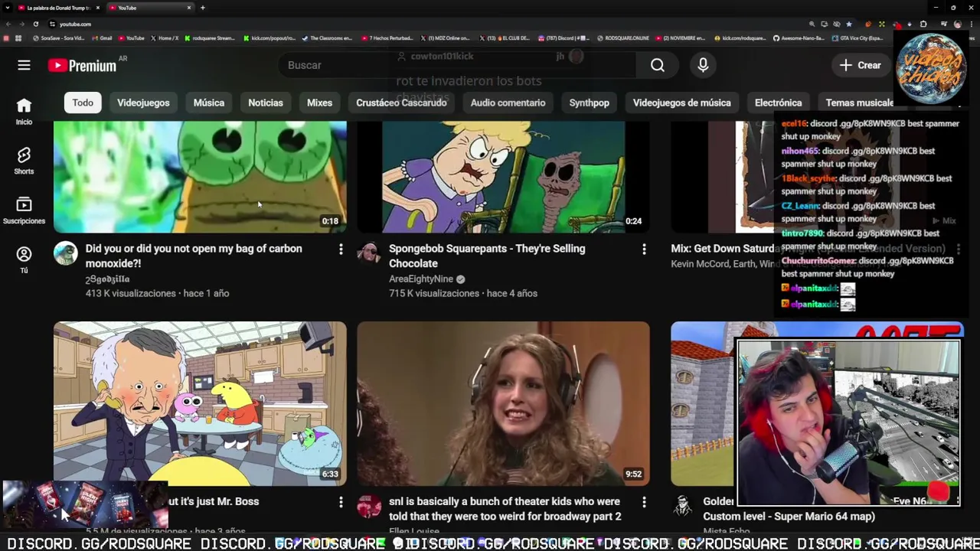This screenshot has width=980, height=551.
Task: Open the browser three-dot menu
Action: pyautogui.click(x=971, y=24)
